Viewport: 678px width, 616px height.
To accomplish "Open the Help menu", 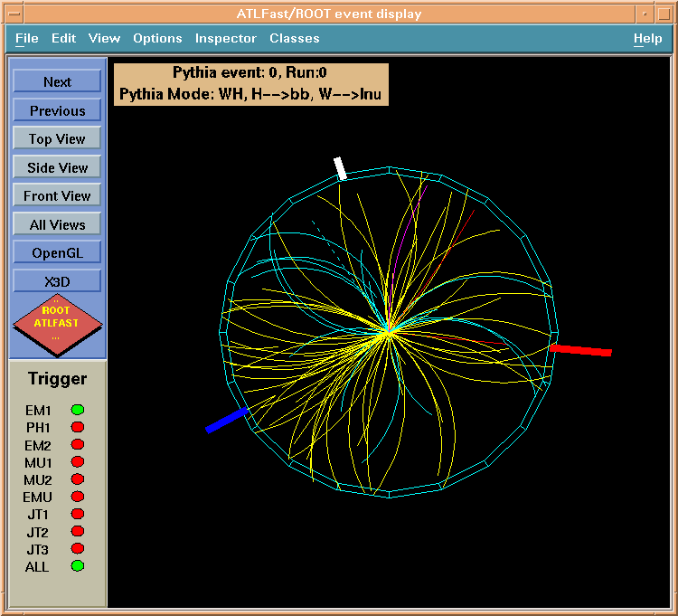I will click(647, 38).
